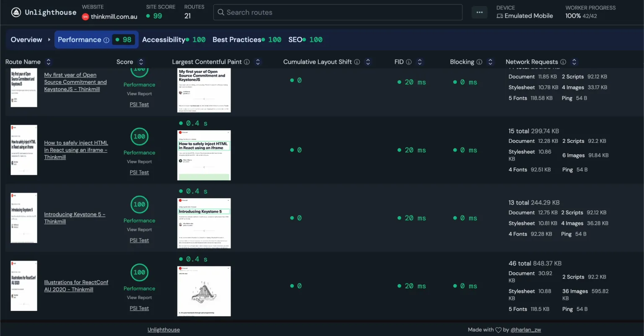Click the Cumulative Layout Shift info icon

pos(357,62)
